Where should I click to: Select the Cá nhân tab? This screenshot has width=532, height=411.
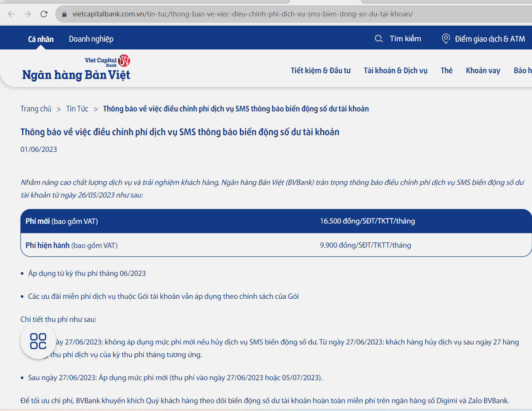click(x=40, y=39)
